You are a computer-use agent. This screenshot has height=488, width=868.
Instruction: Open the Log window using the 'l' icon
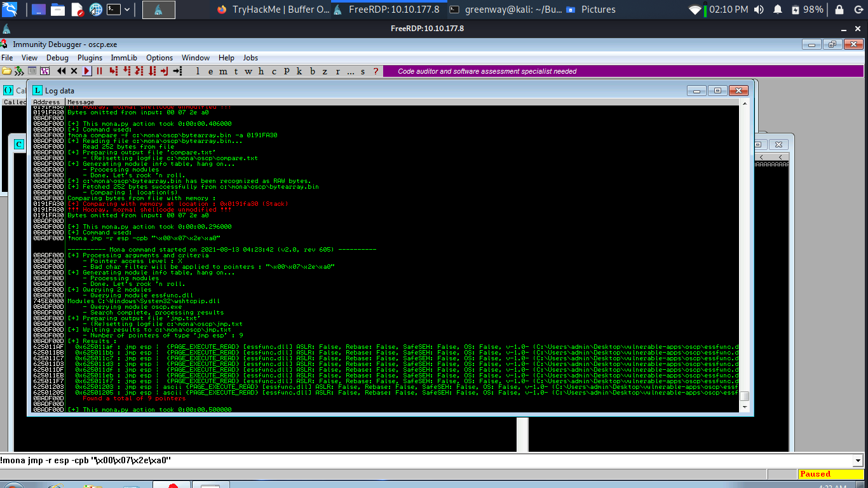pyautogui.click(x=198, y=71)
